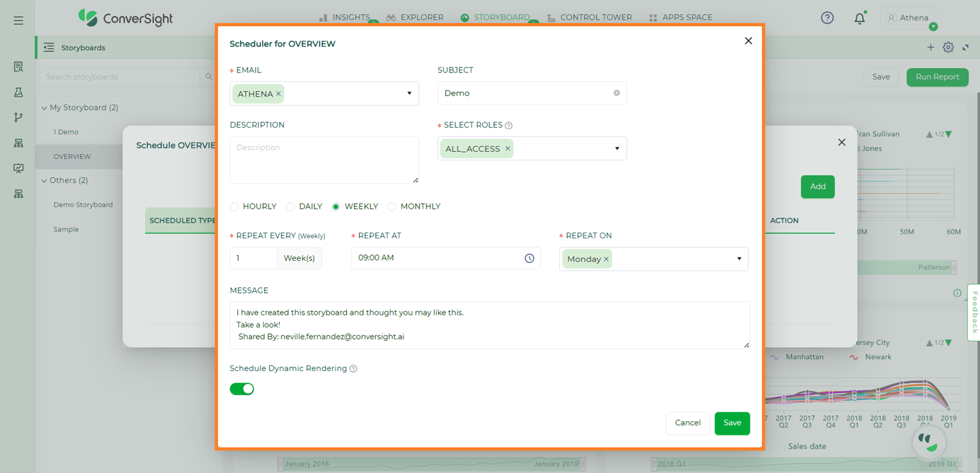Viewport: 980px width, 473px height.
Task: Click the SUBJECT input field
Action: point(532,93)
